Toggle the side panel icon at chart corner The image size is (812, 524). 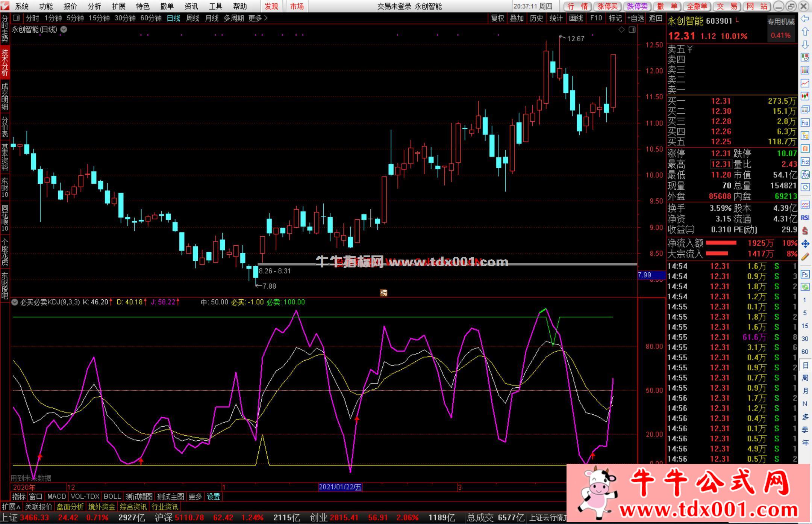632,29
